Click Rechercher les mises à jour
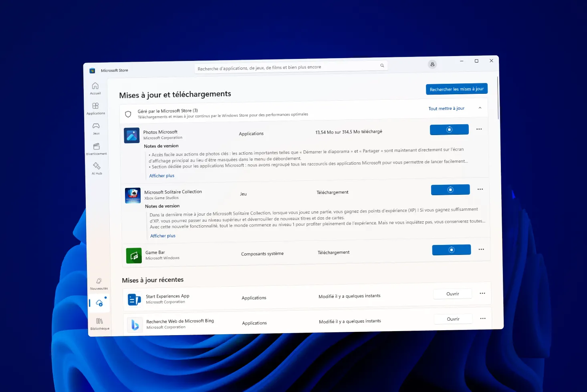 pyautogui.click(x=457, y=89)
